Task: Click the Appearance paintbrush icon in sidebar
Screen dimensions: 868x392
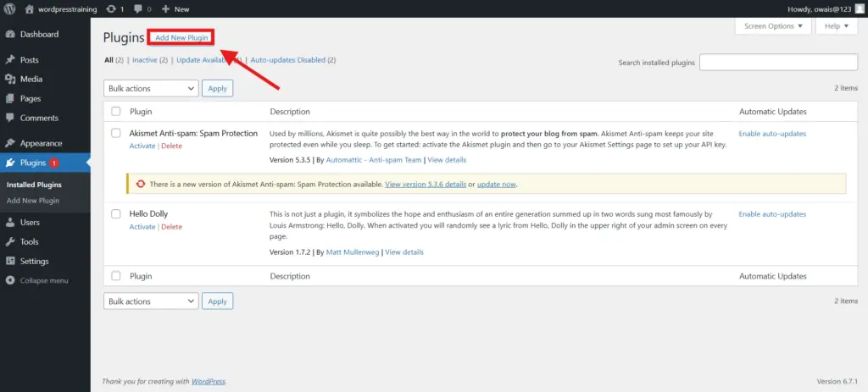Action: (10, 143)
